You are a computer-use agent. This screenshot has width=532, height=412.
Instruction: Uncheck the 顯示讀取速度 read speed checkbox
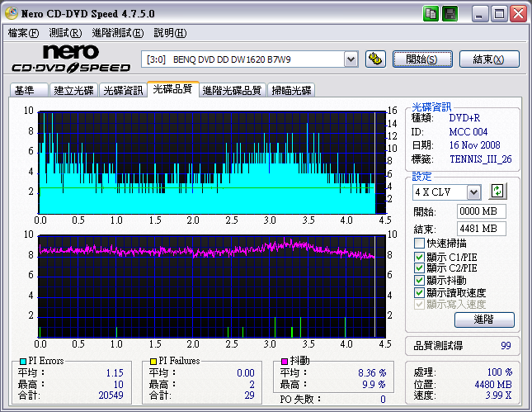tap(419, 292)
